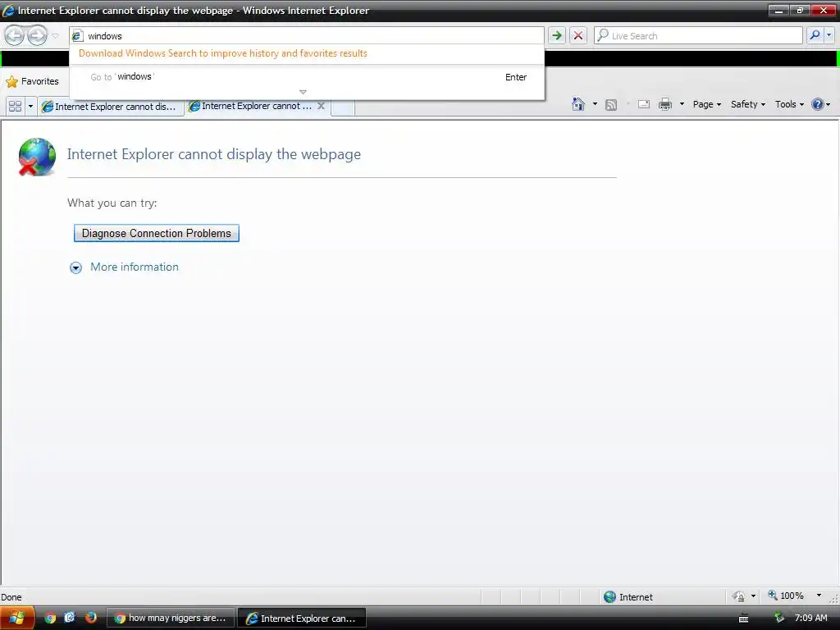Click the address bar containing 'windows'

pyautogui.click(x=307, y=36)
